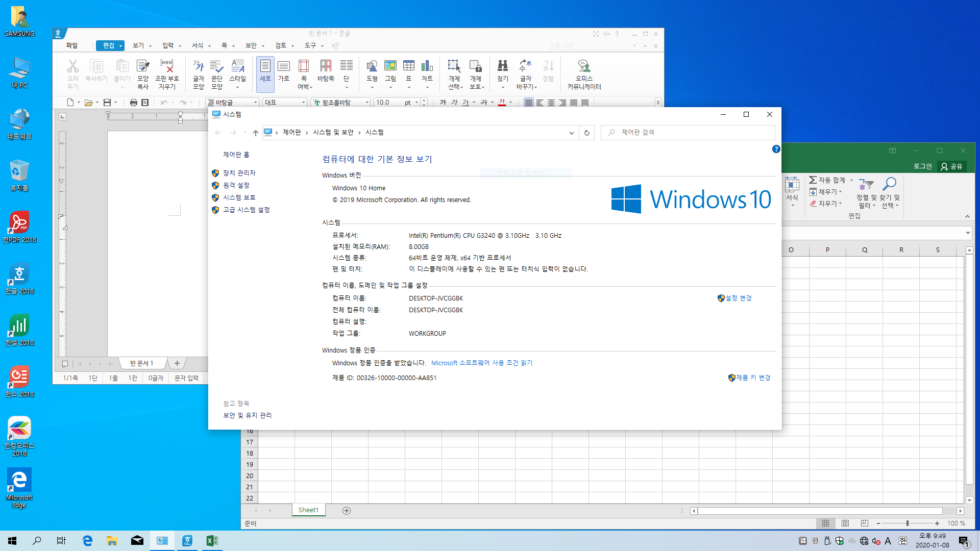Click the Excel zoom slider handle
Image resolution: width=980 pixels, height=551 pixels.
coord(907,523)
